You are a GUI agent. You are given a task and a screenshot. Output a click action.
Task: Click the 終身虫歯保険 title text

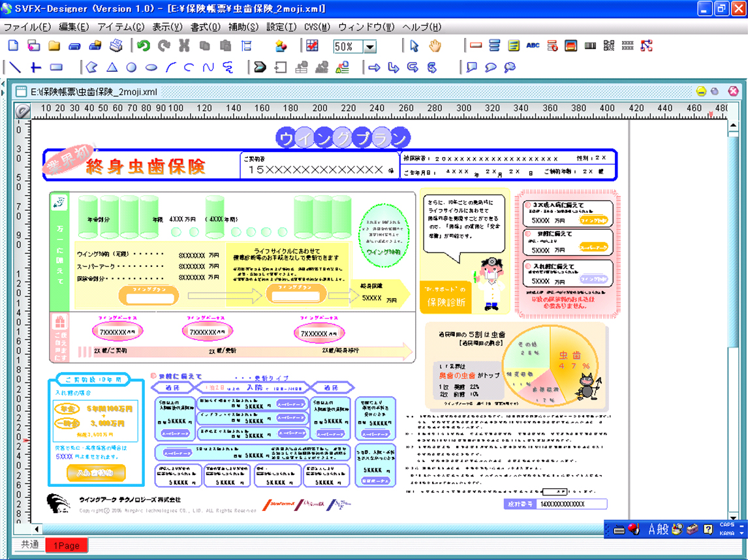click(146, 166)
